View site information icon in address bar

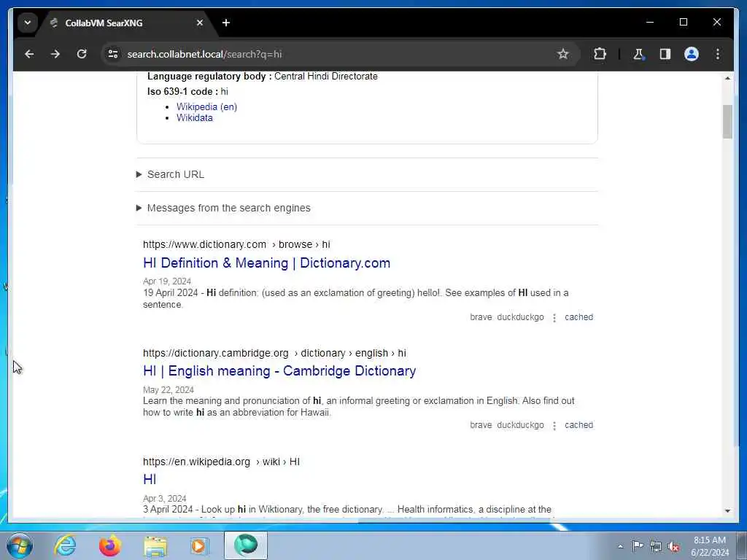[x=113, y=54]
